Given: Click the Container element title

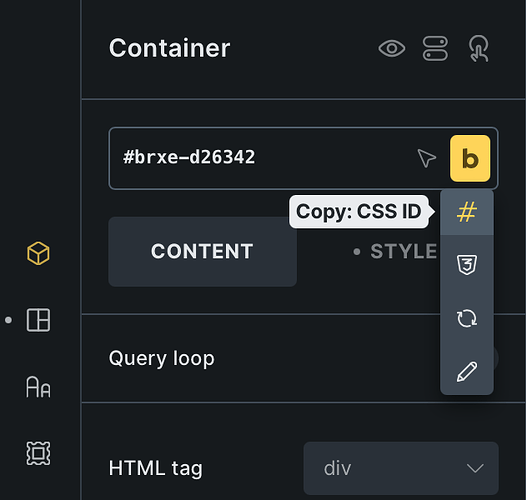Looking at the screenshot, I should [169, 48].
